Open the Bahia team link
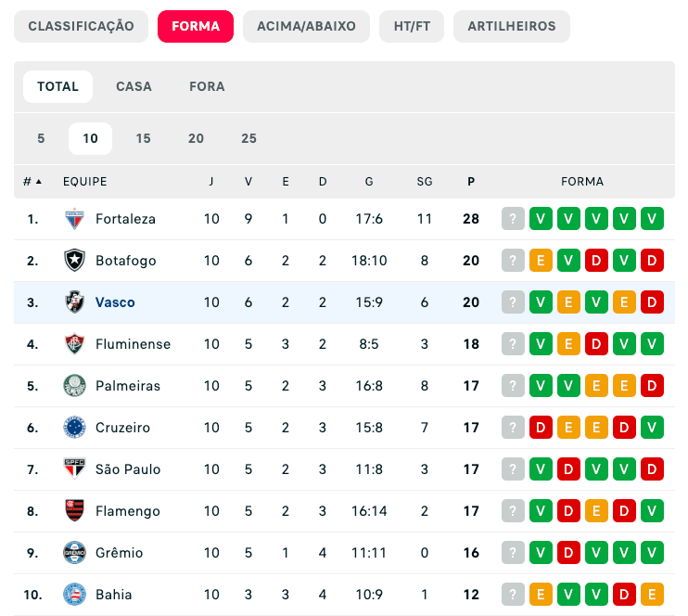688x616 pixels. click(x=113, y=595)
